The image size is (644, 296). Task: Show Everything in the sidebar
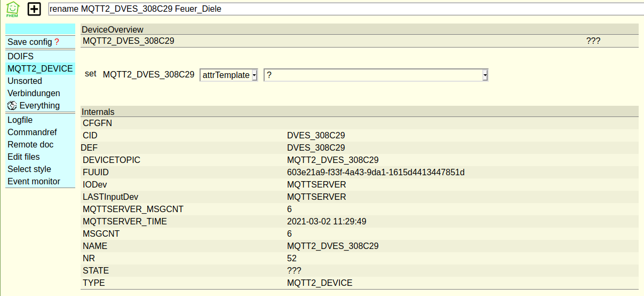(x=39, y=105)
